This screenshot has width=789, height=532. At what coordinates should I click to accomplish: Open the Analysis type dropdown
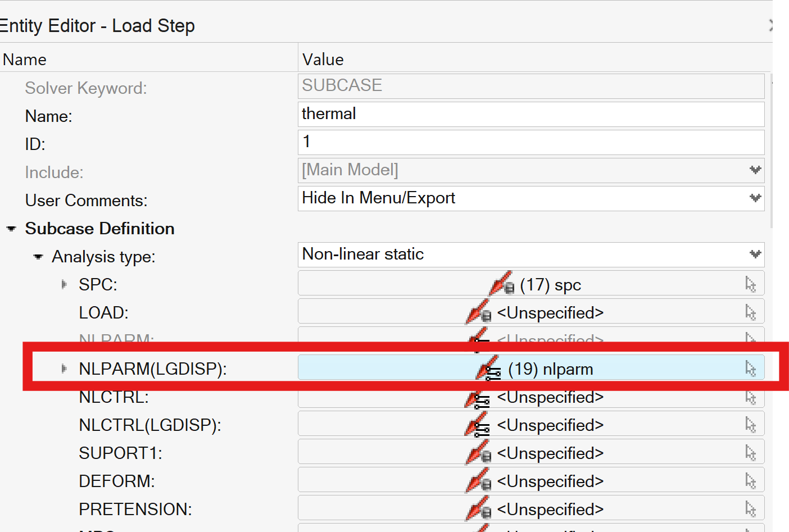(755, 254)
